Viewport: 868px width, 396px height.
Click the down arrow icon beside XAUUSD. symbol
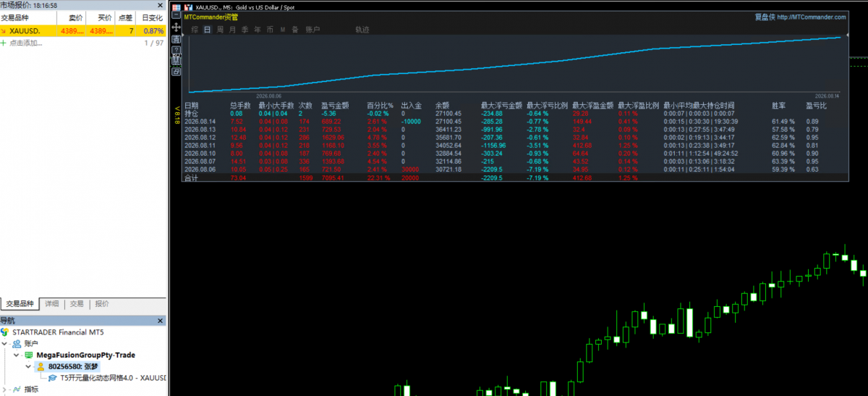(x=4, y=31)
